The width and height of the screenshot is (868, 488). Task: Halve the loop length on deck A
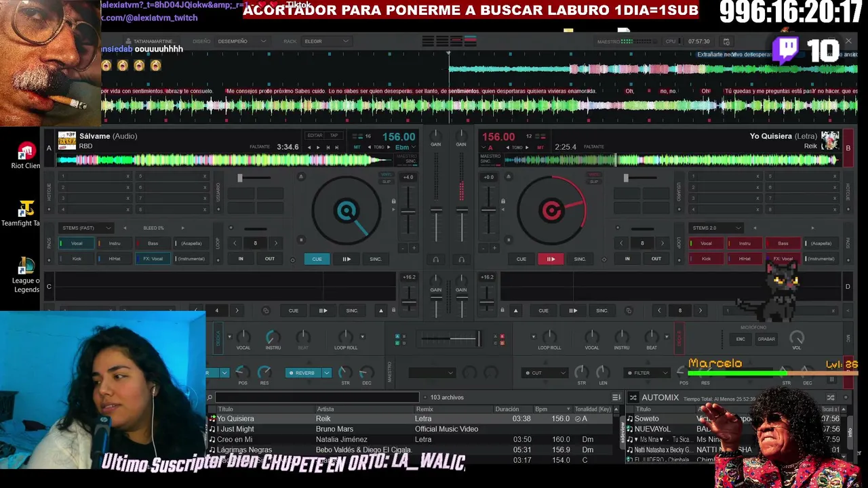(235, 243)
